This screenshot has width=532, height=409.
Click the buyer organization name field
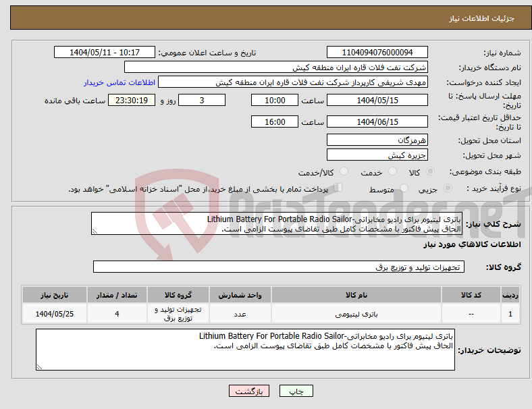276,67
